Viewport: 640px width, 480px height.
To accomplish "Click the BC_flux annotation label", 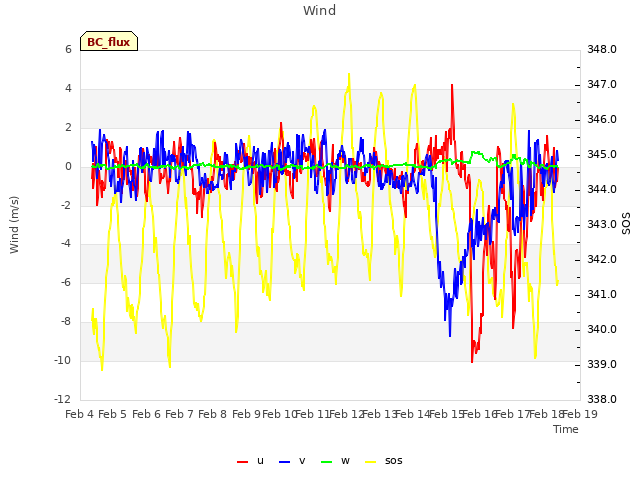I will 109,41.
